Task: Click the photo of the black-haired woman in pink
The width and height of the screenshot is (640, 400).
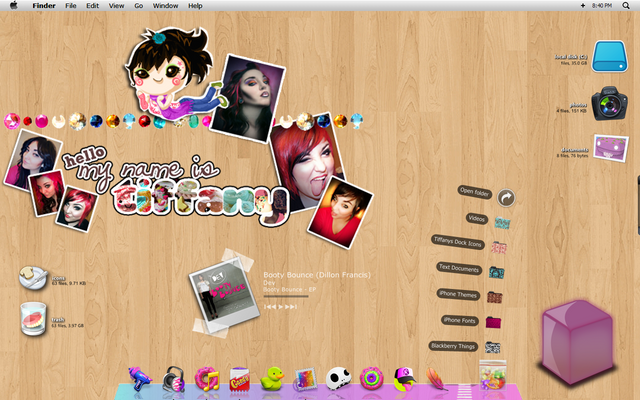Action: [x=33, y=159]
